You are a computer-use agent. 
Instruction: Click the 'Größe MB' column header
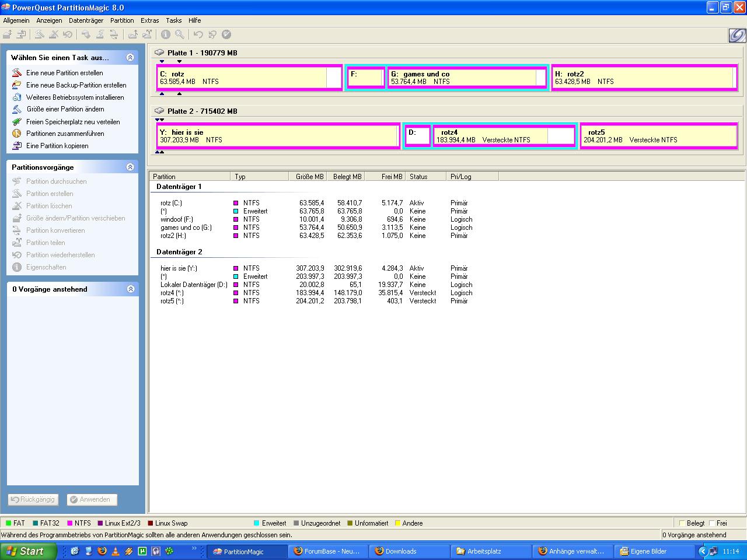[309, 176]
